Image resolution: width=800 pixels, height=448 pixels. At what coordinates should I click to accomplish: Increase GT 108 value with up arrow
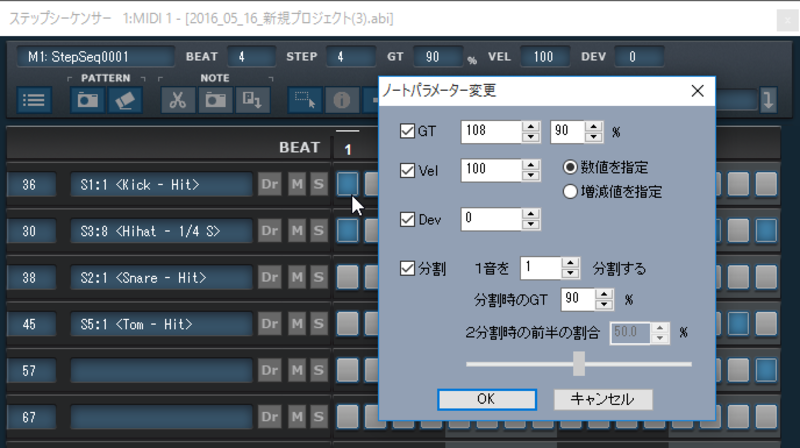[531, 126]
